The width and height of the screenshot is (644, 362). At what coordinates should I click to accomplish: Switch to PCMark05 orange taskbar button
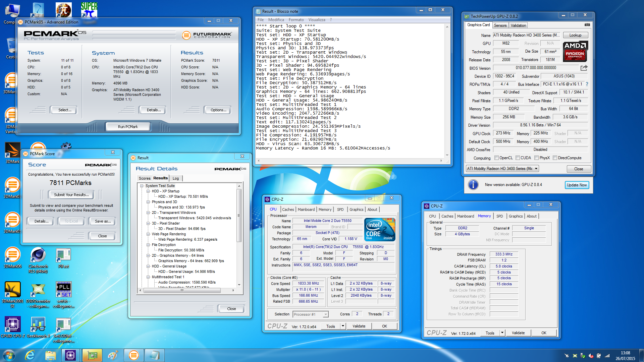[133, 355]
